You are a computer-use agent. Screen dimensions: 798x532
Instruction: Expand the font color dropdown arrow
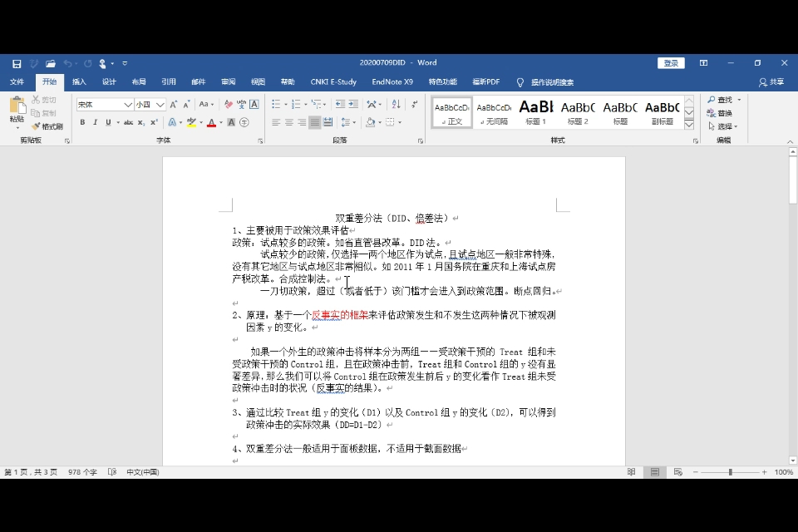coord(221,123)
